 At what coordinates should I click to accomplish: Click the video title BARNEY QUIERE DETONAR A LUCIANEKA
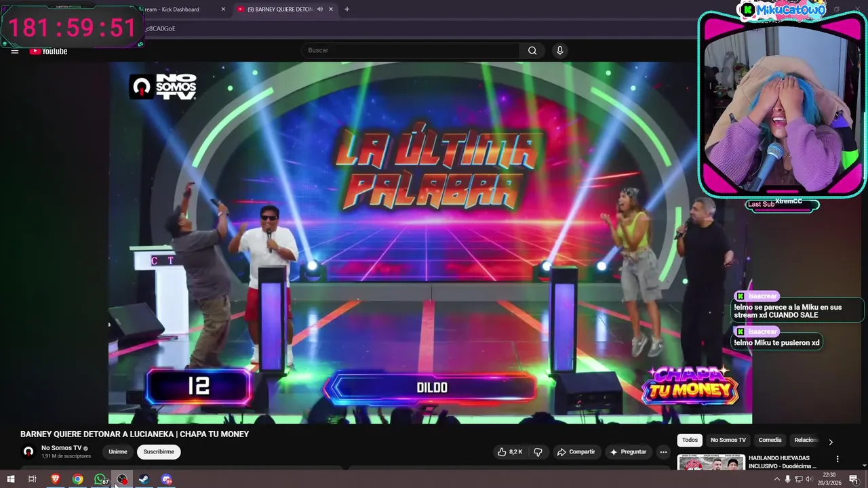tap(134, 434)
